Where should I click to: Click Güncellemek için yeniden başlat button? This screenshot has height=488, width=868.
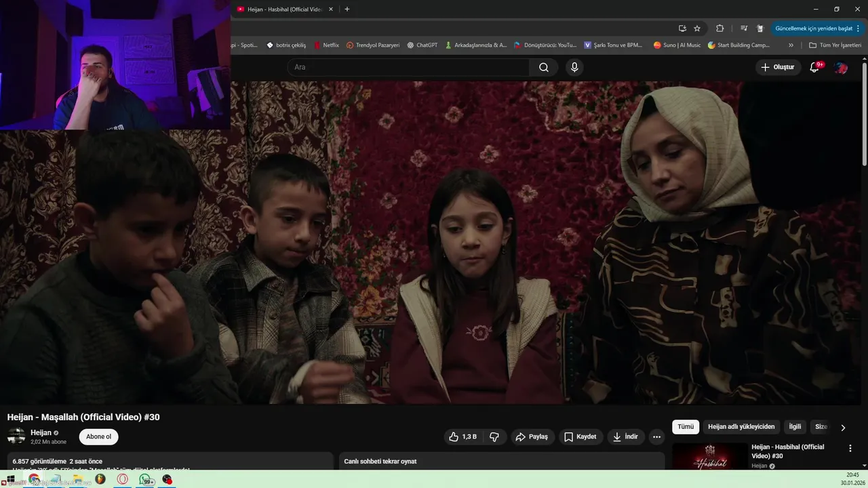click(817, 28)
